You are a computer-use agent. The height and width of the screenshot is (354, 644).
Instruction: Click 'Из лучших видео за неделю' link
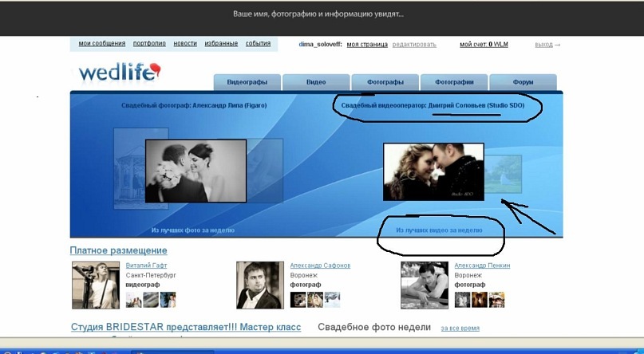click(x=439, y=230)
